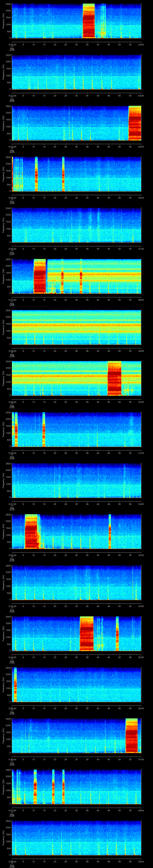The image size is (153, 868).
Task: Click the red burst in the 0:29:00 spectrogram
Action: (114, 378)
